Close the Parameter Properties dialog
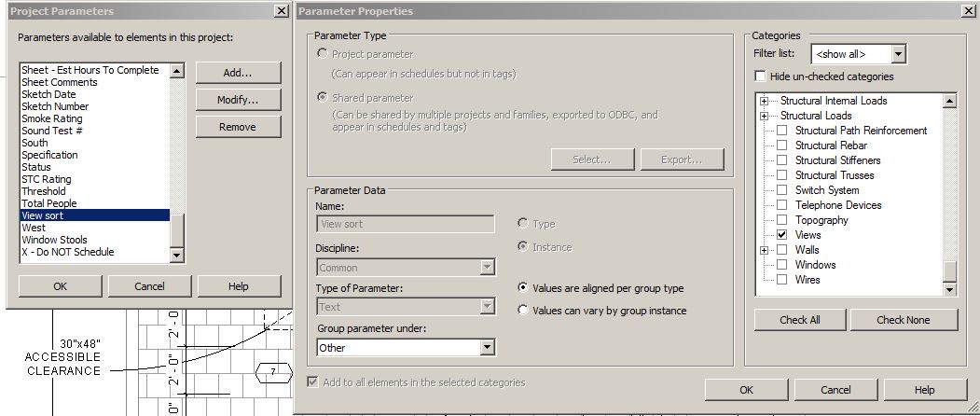 (967, 11)
